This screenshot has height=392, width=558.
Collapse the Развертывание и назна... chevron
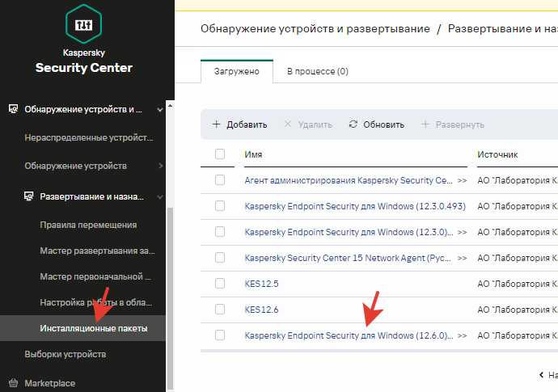160,196
